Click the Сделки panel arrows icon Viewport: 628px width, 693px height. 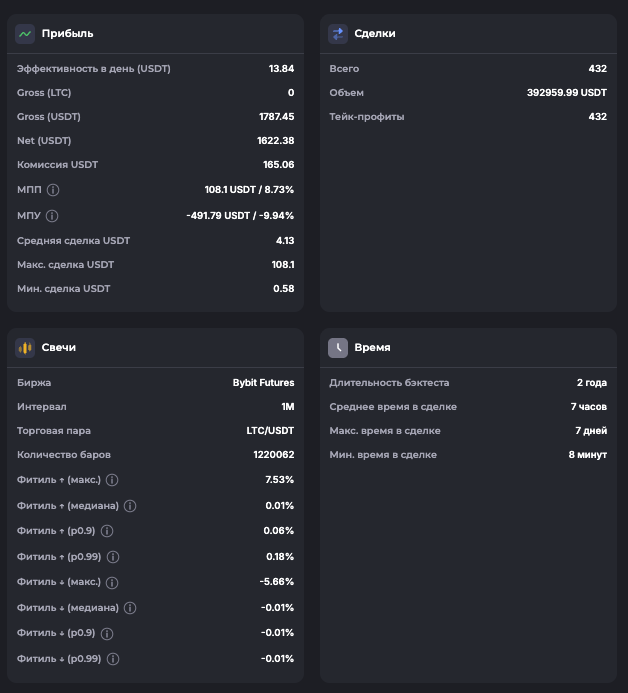point(338,33)
